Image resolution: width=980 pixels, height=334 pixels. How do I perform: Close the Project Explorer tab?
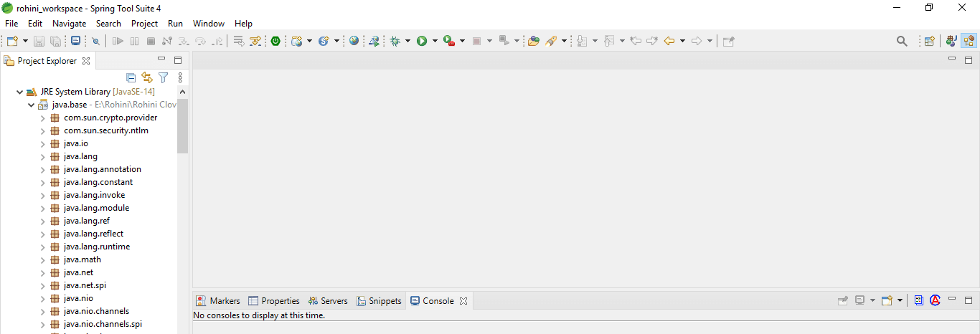point(86,61)
